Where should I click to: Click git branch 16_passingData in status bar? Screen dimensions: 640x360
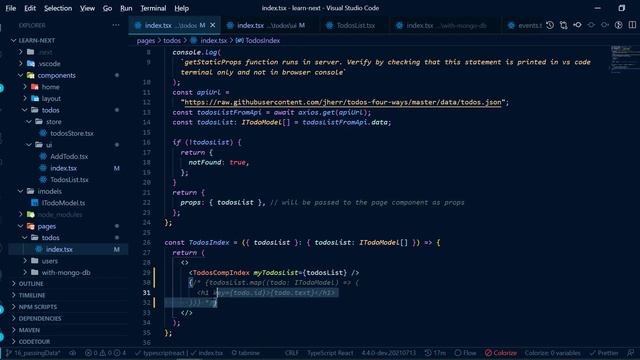point(33,353)
